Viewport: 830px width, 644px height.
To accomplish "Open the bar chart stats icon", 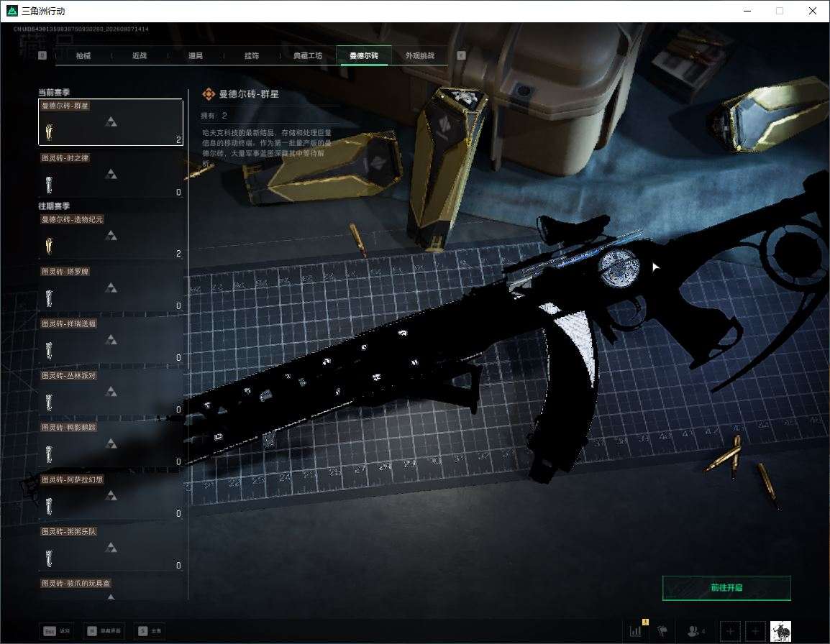I will click(635, 631).
